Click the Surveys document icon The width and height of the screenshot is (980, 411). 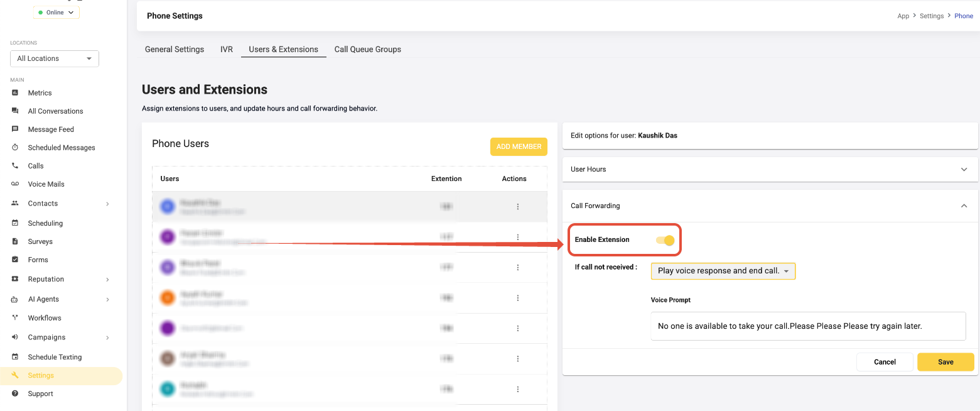point(15,241)
